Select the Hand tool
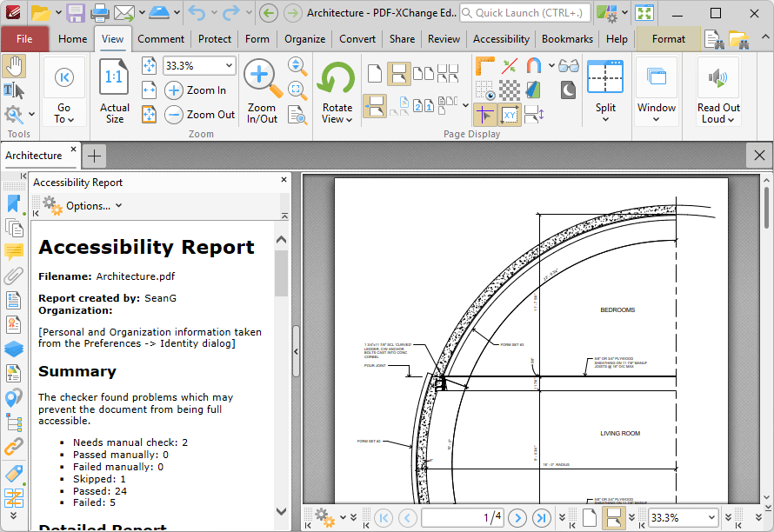This screenshot has height=532, width=774. click(14, 67)
